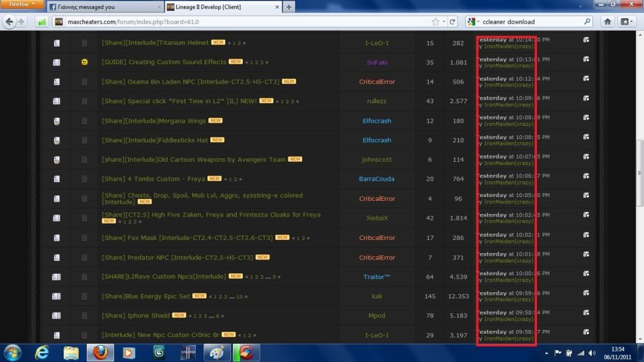
Task: Click the volume icon in system tray
Action: (x=591, y=353)
